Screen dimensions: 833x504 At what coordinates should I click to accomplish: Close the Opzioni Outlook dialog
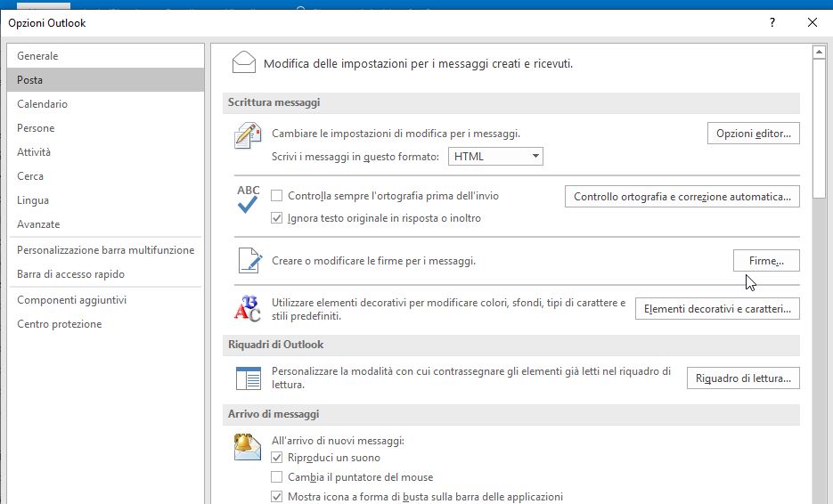pos(813,22)
